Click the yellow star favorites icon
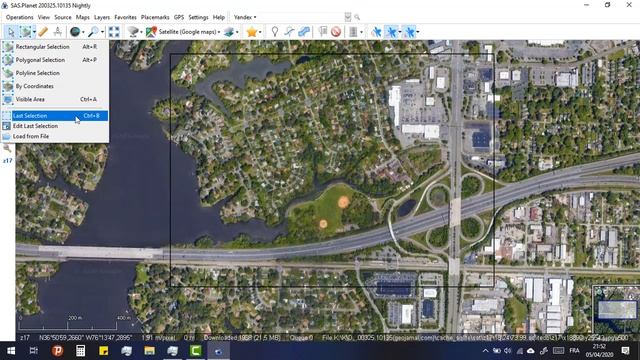The width and height of the screenshot is (640, 360). click(252, 31)
